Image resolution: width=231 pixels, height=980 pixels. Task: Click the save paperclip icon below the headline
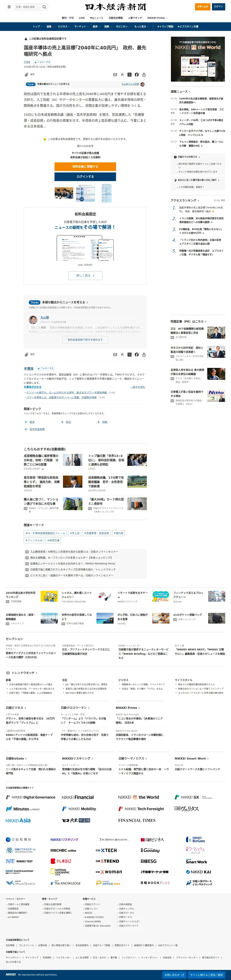click(x=27, y=75)
